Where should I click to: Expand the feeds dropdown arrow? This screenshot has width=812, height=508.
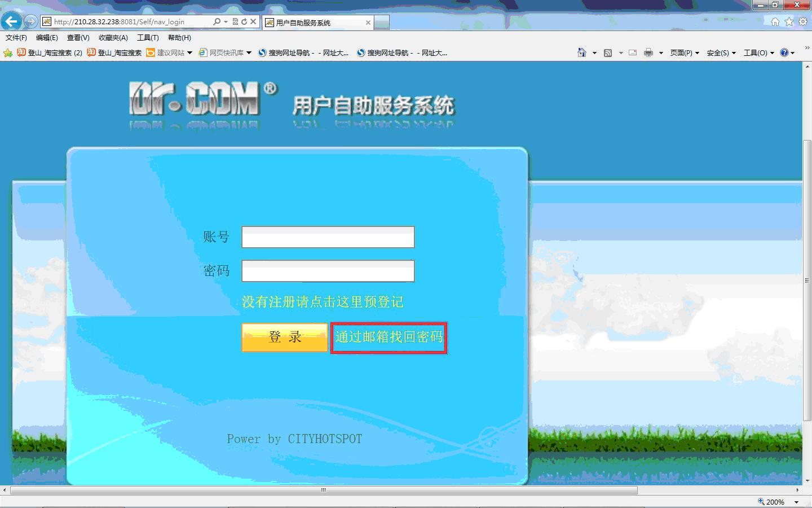tap(621, 53)
